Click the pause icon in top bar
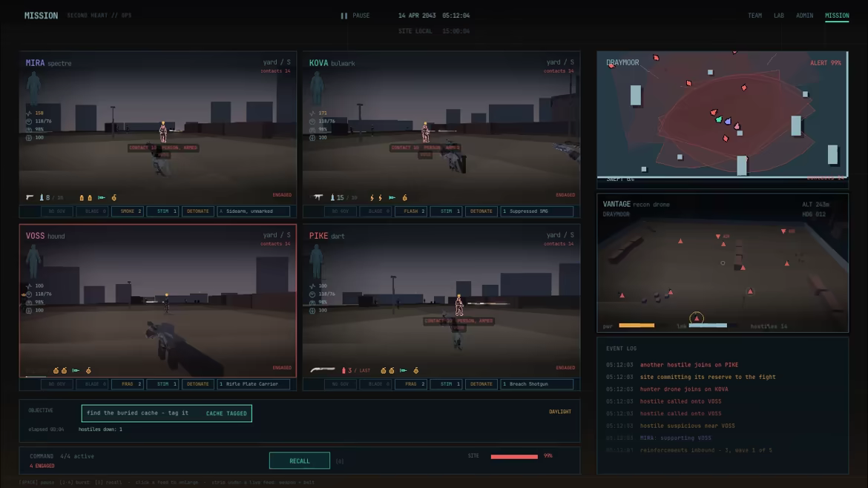The height and width of the screenshot is (488, 868). coord(343,16)
